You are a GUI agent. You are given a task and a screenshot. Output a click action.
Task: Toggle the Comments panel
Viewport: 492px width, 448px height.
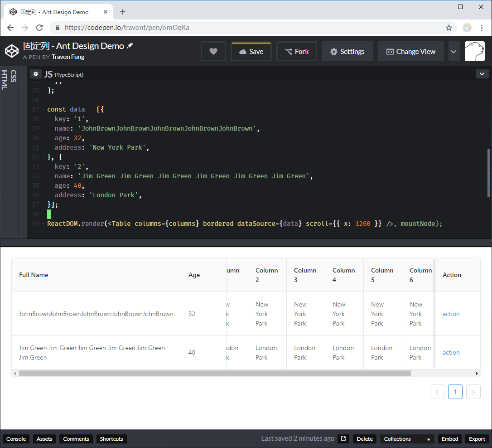click(x=76, y=438)
